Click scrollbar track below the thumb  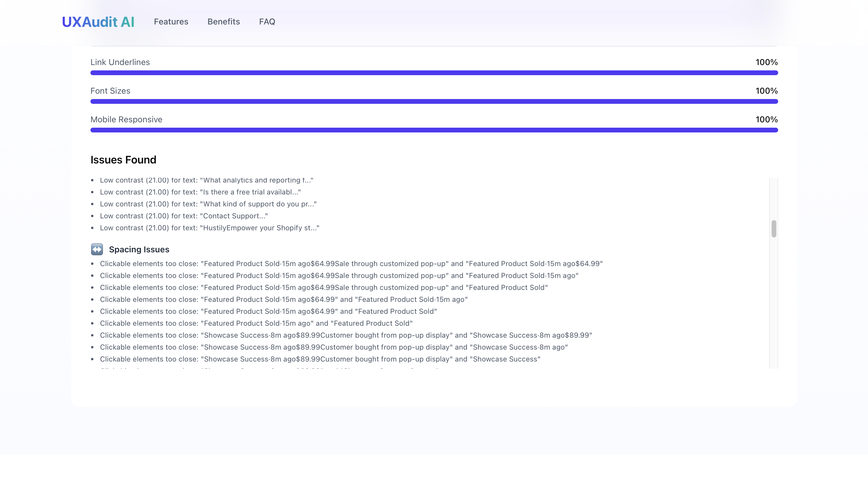coord(774,303)
